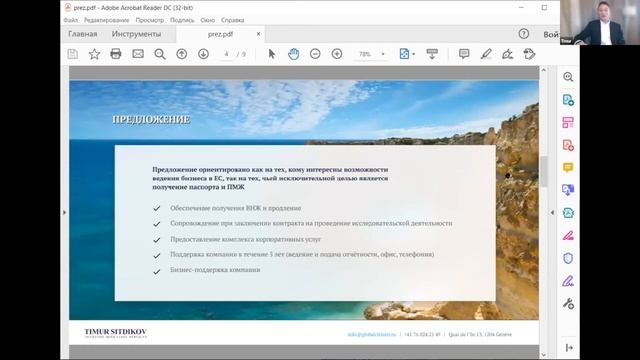Open Organize Pages tool in right pane
The image size is (640, 360).
pos(568,122)
